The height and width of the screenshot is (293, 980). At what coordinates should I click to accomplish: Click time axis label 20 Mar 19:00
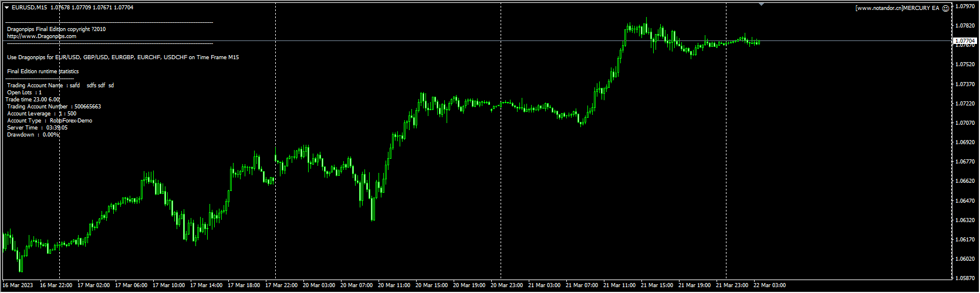point(469,285)
